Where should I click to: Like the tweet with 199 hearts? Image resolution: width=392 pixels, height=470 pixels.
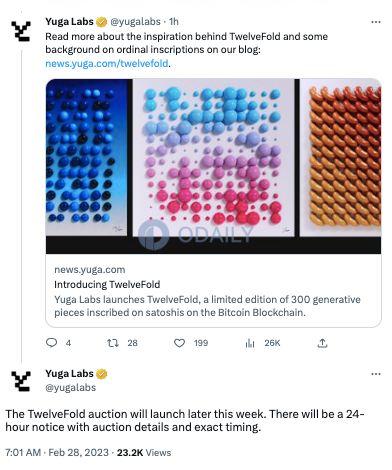click(179, 343)
